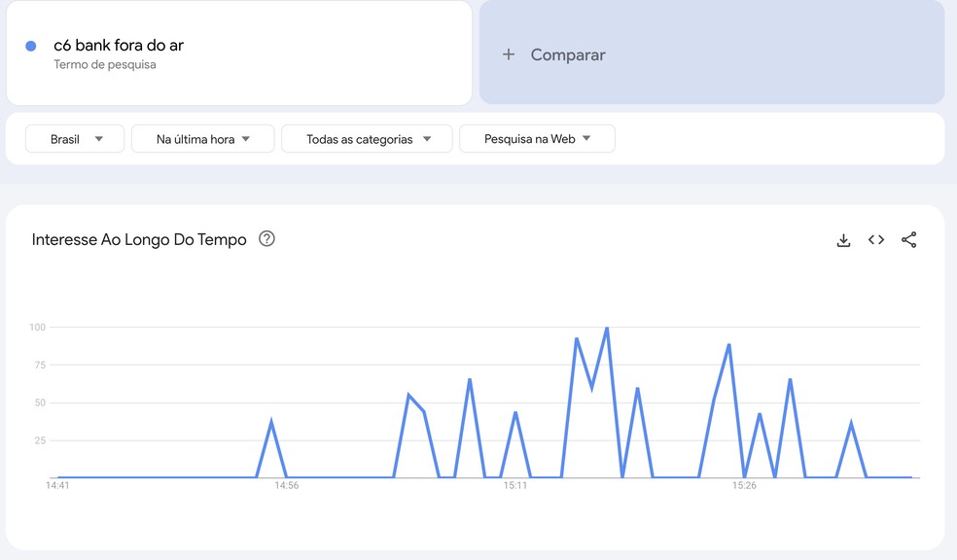Click the blue dot beside the search term
Viewport: 957px width, 560px height.
pos(30,45)
